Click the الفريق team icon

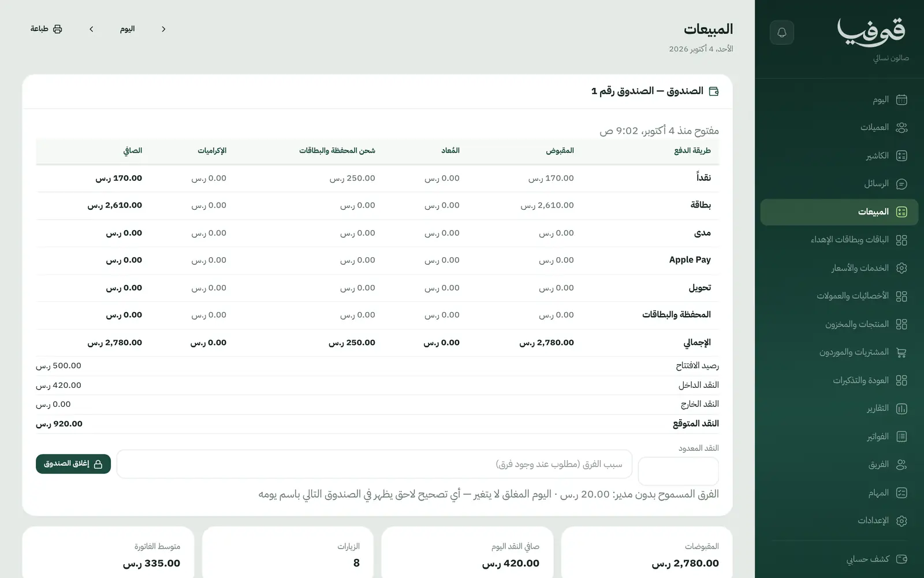901,465
